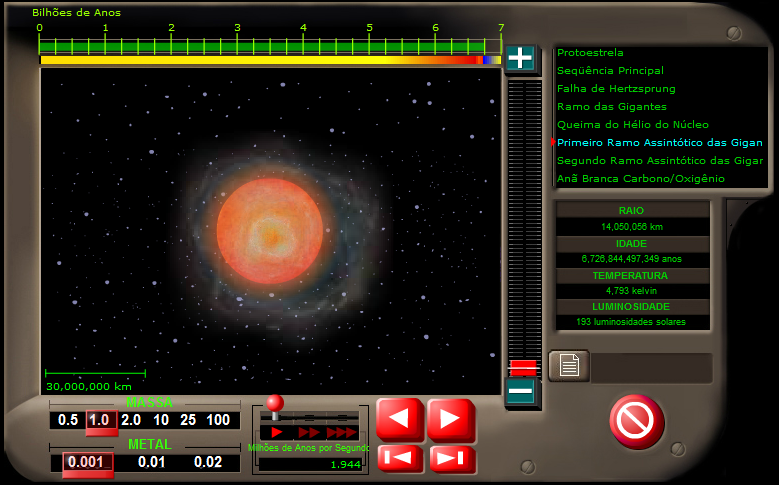Image resolution: width=779 pixels, height=485 pixels.
Task: Select mass value 2.0
Action: [131, 420]
